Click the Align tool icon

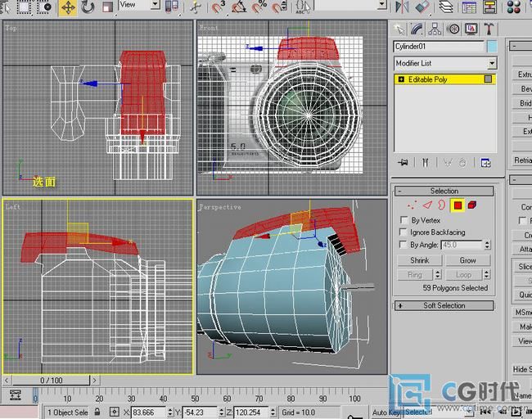[x=422, y=7]
